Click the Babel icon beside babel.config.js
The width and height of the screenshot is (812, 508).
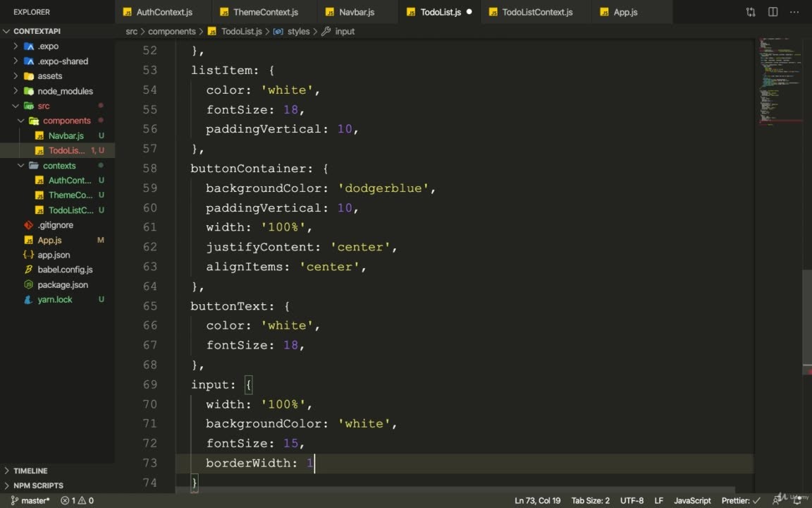pos(28,270)
